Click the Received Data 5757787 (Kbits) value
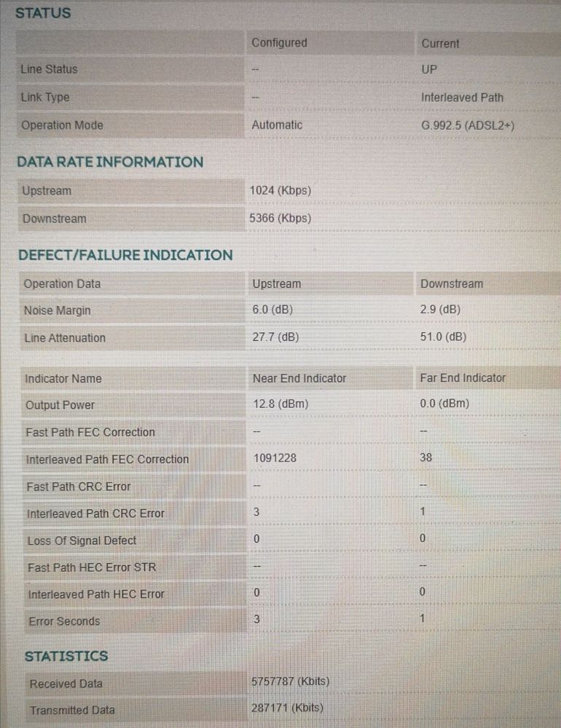Image resolution: width=561 pixels, height=728 pixels. [x=290, y=681]
